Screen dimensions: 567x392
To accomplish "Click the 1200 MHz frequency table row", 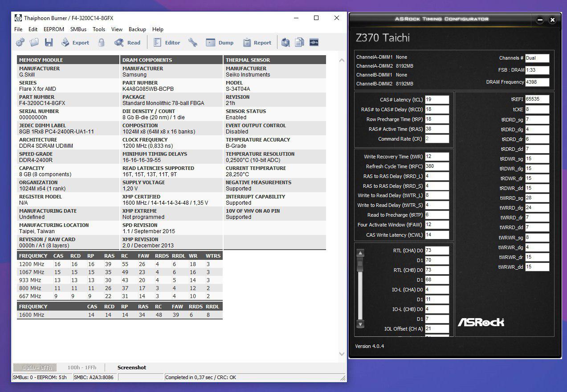I will tap(120, 264).
